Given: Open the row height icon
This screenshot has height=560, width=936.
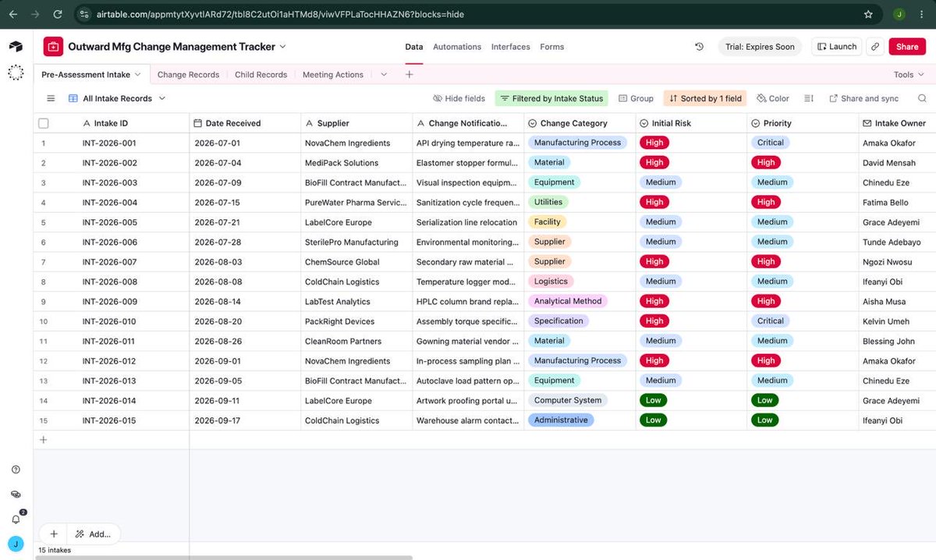Looking at the screenshot, I should pos(809,98).
